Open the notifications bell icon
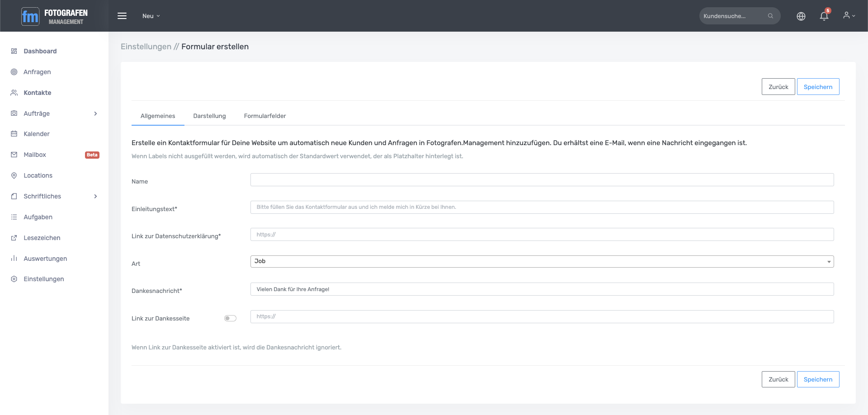The width and height of the screenshot is (868, 415). pyautogui.click(x=824, y=16)
